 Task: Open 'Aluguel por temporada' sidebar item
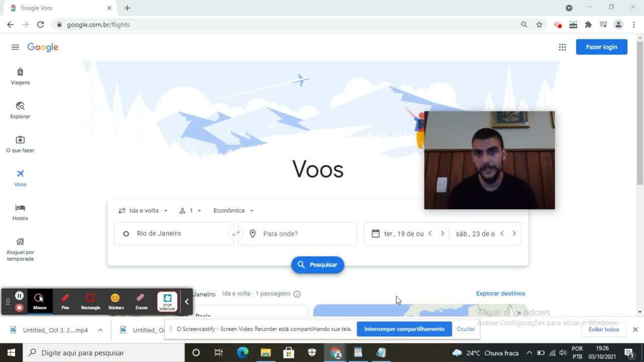tap(20, 249)
